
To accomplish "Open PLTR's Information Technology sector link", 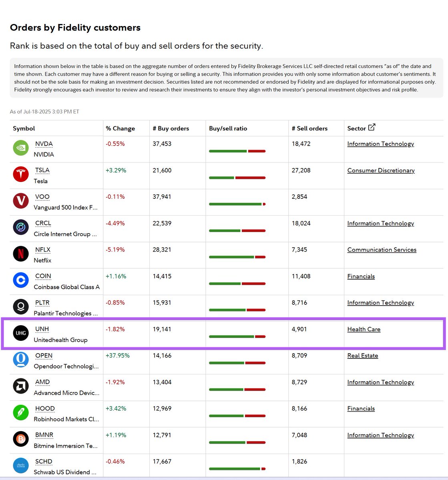I will [381, 303].
